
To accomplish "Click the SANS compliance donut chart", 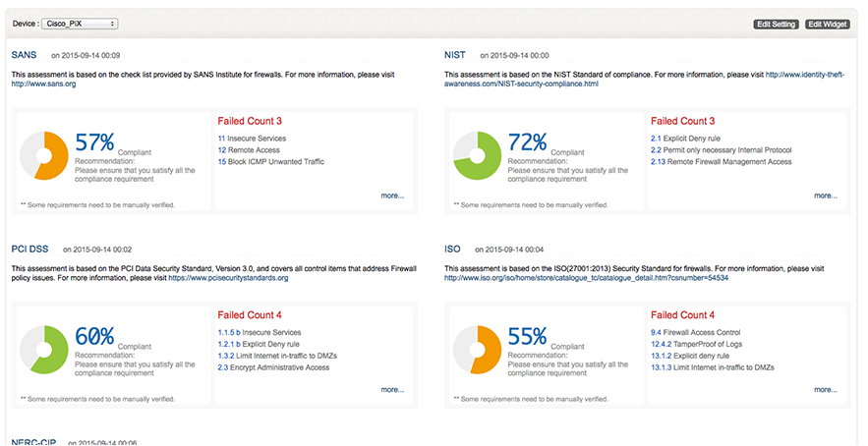I will 44,155.
